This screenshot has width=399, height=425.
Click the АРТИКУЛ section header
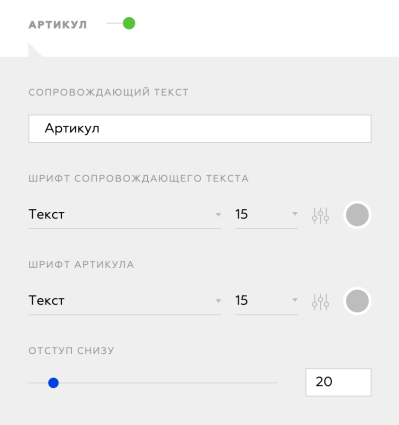[58, 25]
